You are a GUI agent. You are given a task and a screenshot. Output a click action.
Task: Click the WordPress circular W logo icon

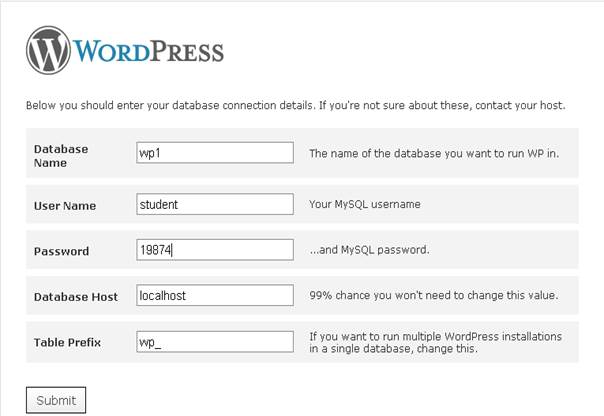[x=49, y=50]
